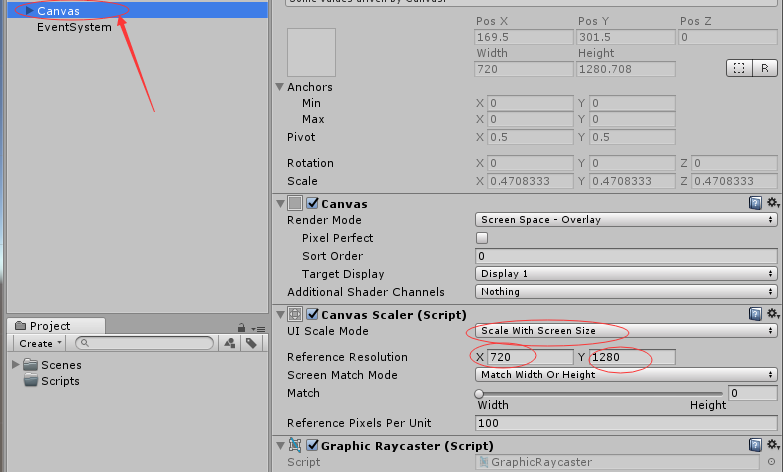Enable Pixel Perfect checkbox
This screenshot has height=472, width=783.
pos(482,238)
